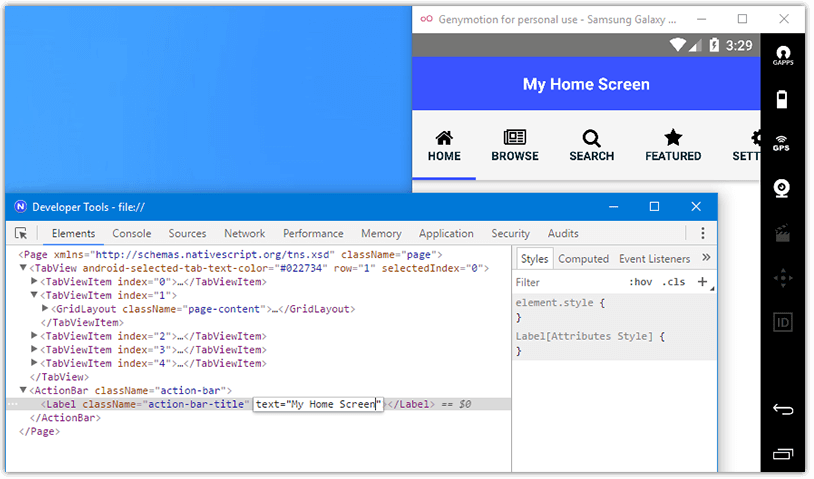Switch to the Console tab
This screenshot has height=479, width=814.
click(131, 234)
